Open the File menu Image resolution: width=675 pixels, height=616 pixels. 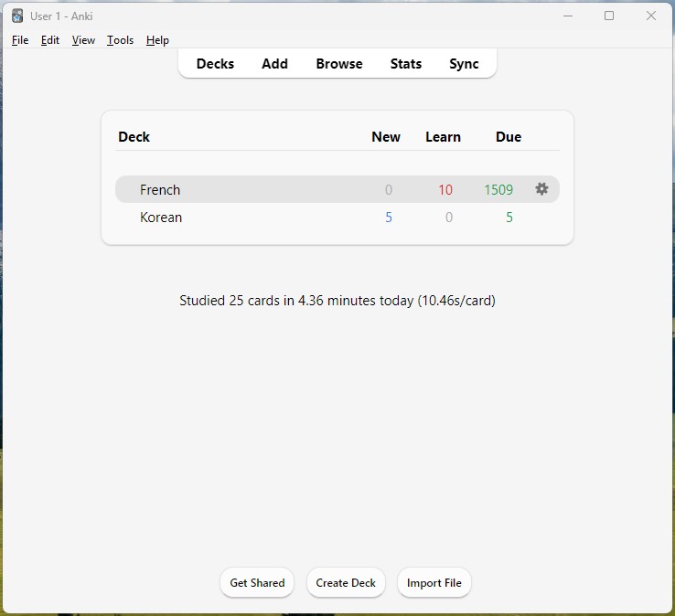point(20,40)
